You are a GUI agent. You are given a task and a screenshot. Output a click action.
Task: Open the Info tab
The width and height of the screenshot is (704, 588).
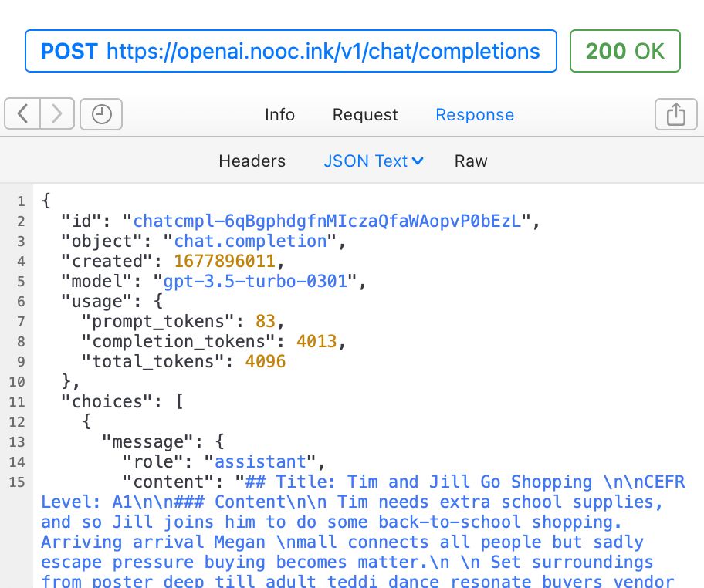coord(279,114)
